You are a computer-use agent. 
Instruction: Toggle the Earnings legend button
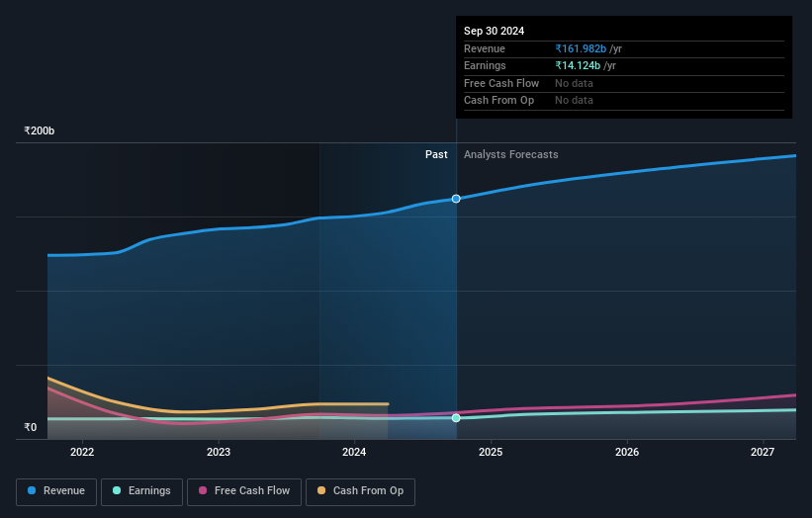pyautogui.click(x=141, y=491)
